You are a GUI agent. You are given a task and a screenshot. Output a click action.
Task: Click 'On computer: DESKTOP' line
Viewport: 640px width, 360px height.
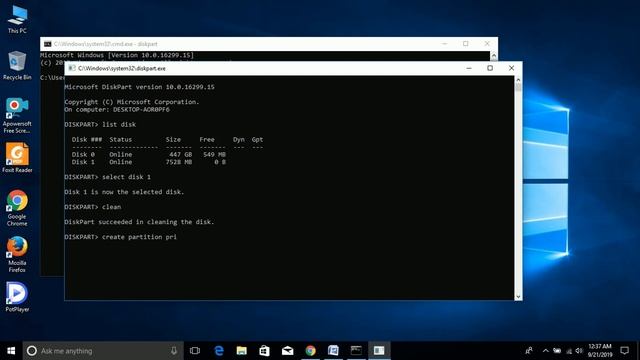point(117,109)
